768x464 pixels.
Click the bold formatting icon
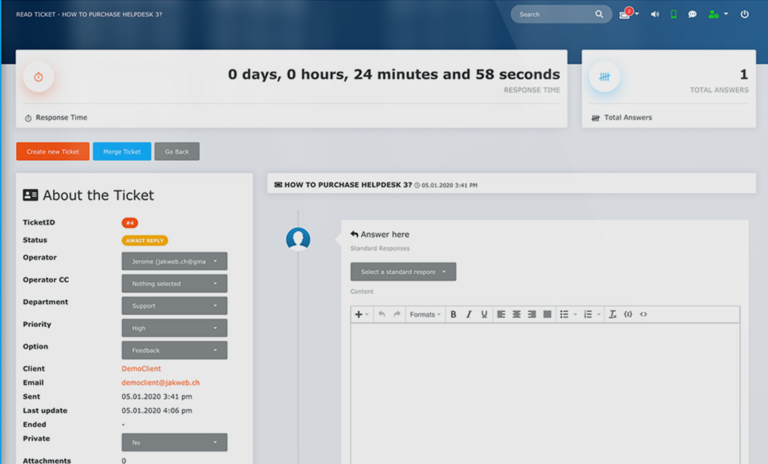[x=453, y=314]
